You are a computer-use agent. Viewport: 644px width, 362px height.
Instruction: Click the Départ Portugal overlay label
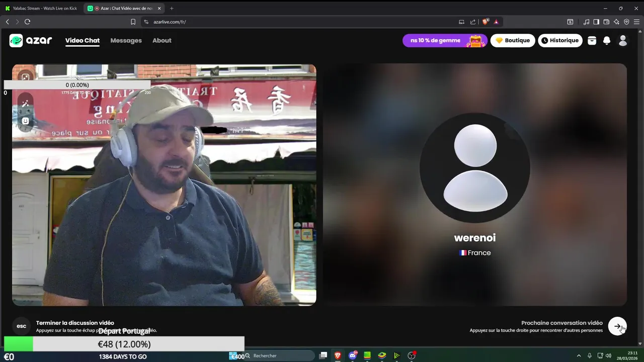(124, 331)
